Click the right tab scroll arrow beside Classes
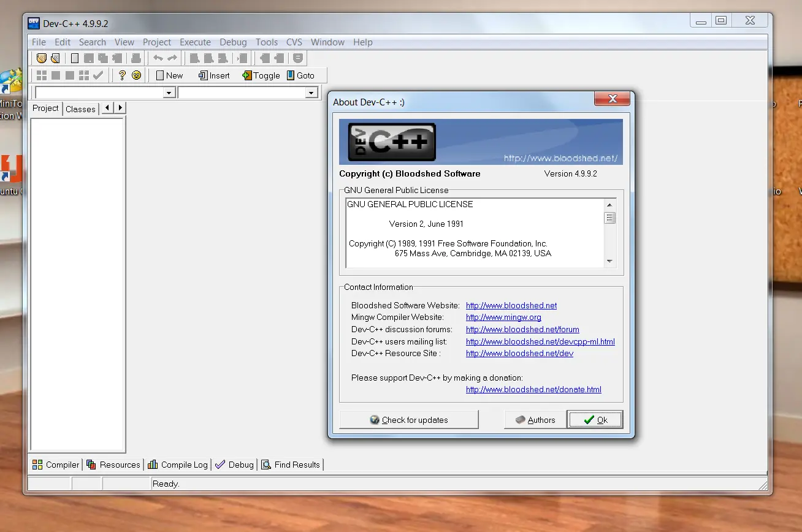The width and height of the screenshot is (802, 532). [x=120, y=108]
